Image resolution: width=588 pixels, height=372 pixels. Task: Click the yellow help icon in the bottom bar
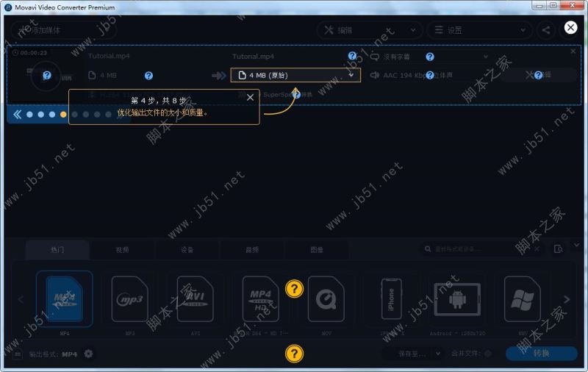295,354
